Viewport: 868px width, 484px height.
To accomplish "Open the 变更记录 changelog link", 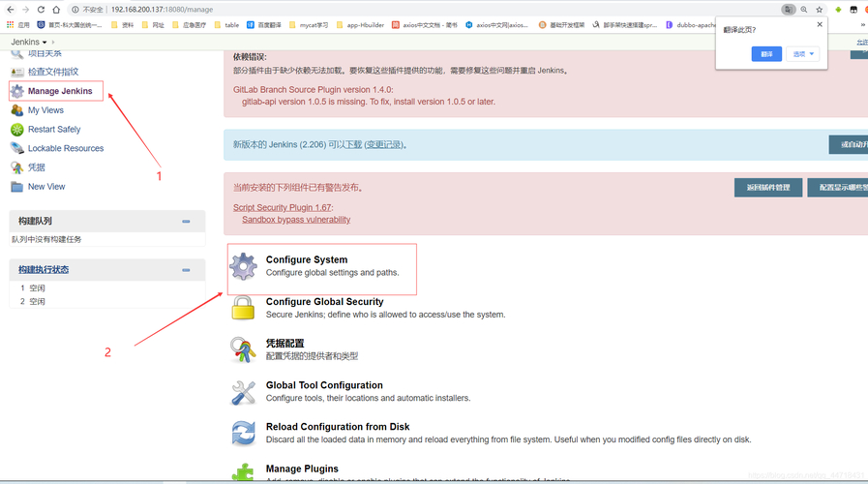I will [x=383, y=144].
